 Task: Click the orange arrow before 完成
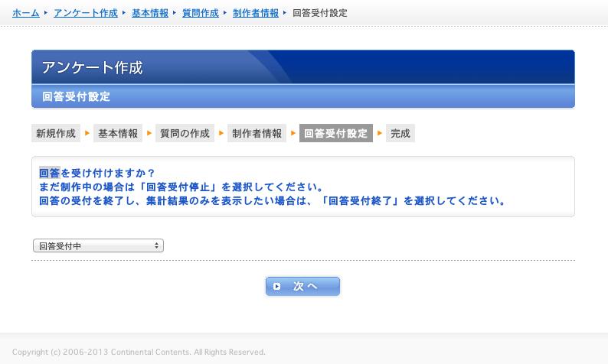tap(380, 133)
